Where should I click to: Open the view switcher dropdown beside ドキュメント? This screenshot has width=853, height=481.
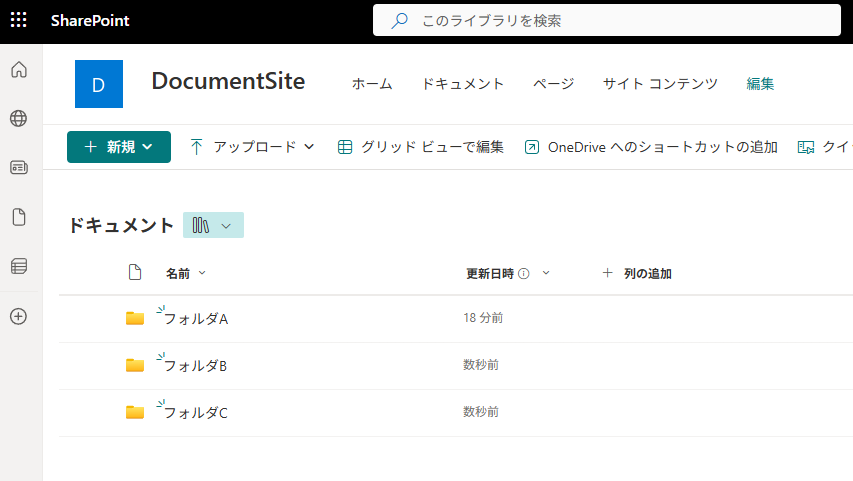pyautogui.click(x=213, y=225)
